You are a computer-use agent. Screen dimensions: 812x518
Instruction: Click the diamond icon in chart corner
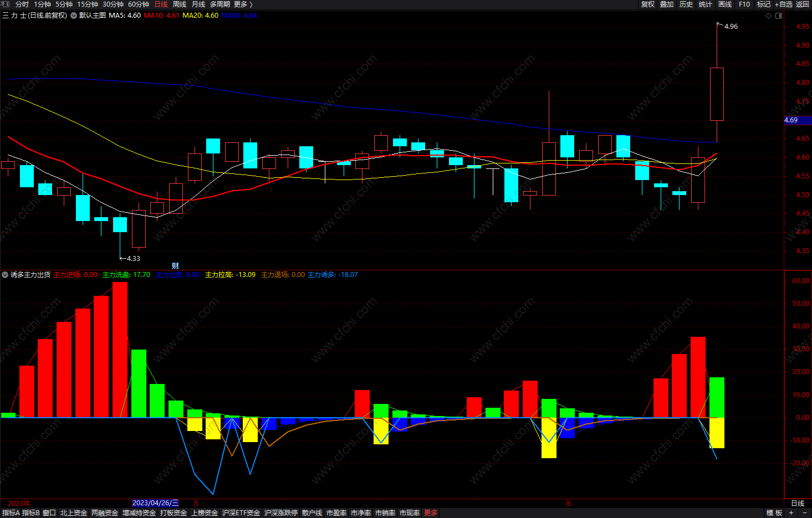click(x=768, y=16)
